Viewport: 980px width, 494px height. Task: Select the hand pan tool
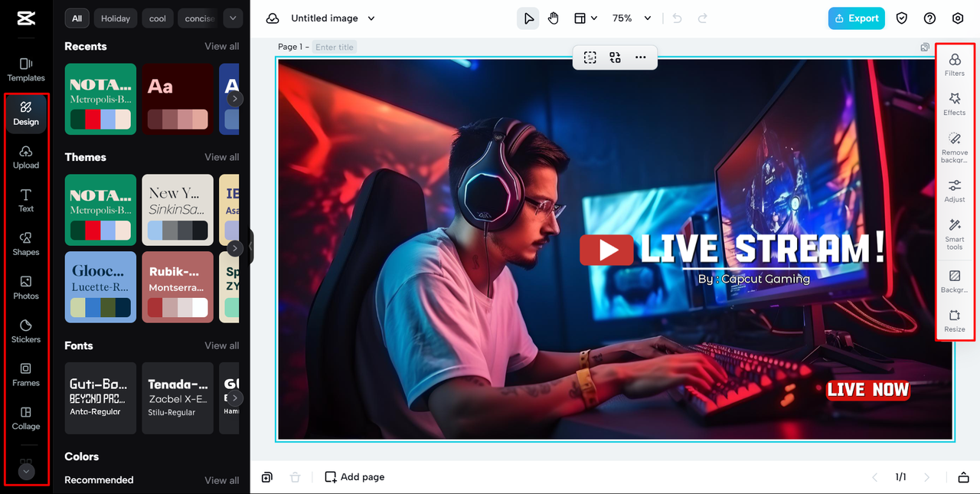click(554, 18)
